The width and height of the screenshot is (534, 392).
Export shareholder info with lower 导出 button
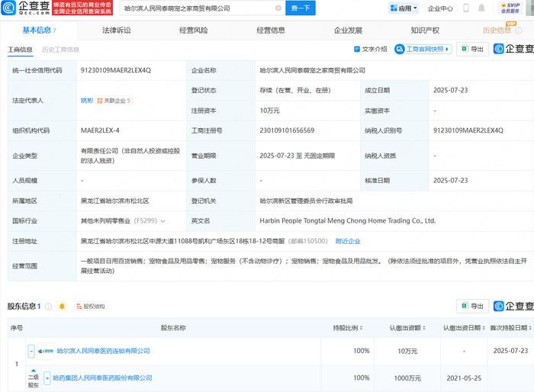pos(472,306)
